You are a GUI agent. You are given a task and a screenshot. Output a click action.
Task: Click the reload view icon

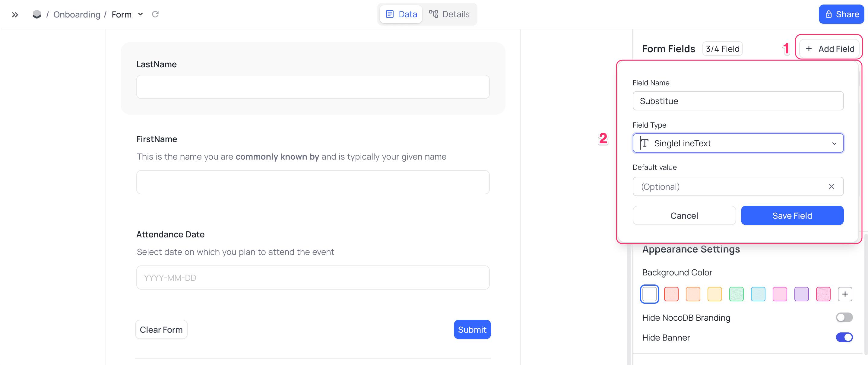pyautogui.click(x=155, y=14)
